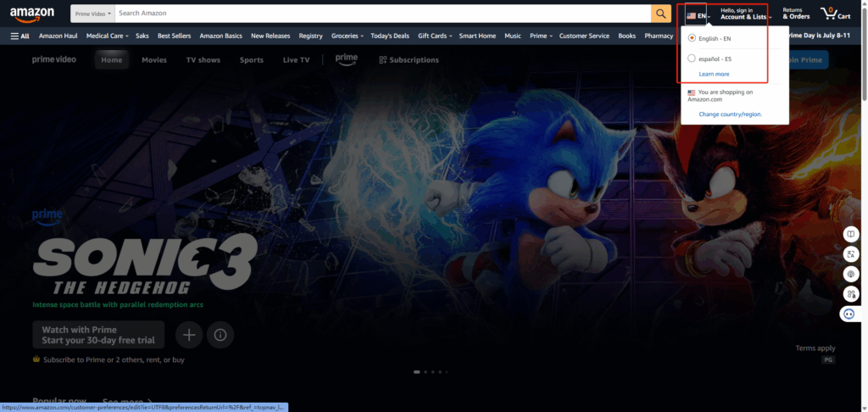868x412 pixels.
Task: Open the All hamburger menu
Action: pyautogui.click(x=20, y=36)
